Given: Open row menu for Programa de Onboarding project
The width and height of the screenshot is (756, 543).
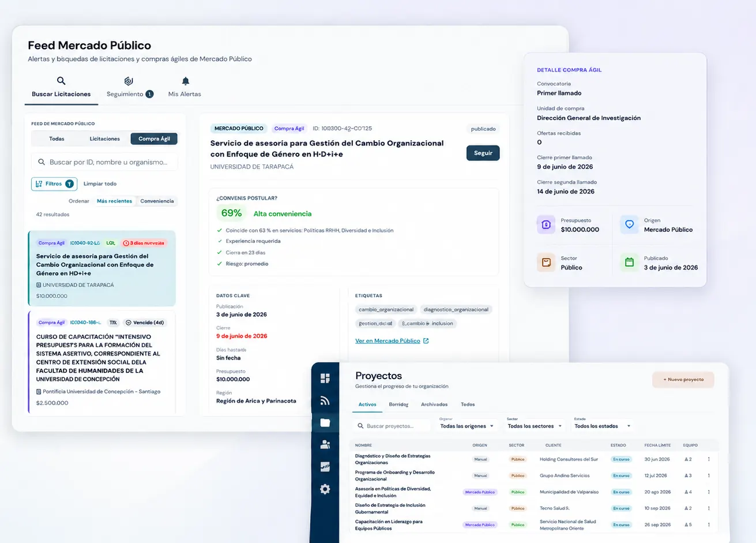Looking at the screenshot, I should tap(709, 475).
